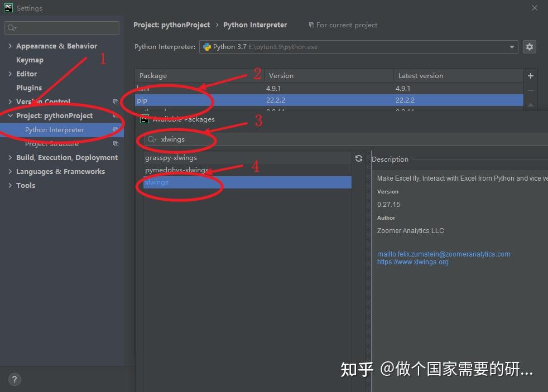Click the Package column header
This screenshot has width=548, height=392.
click(153, 76)
